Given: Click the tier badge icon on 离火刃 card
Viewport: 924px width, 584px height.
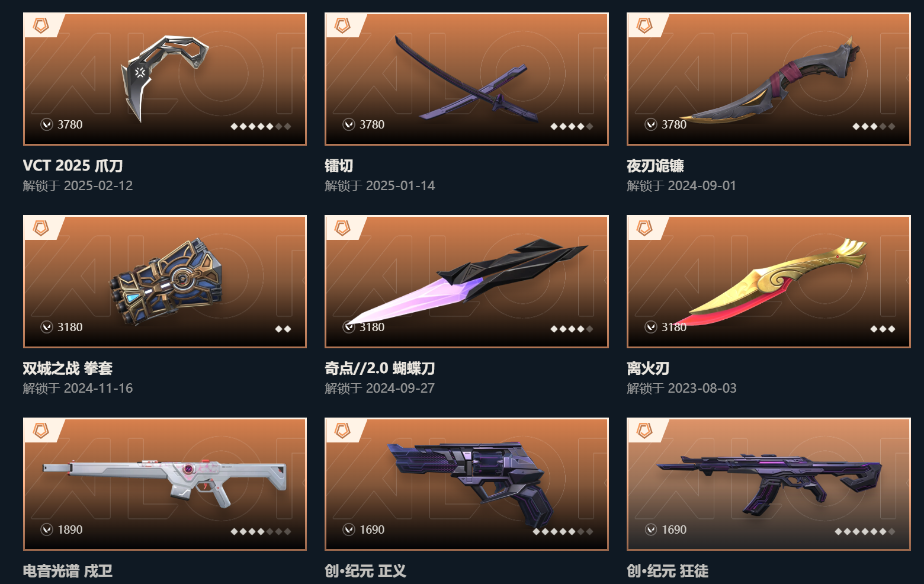Looking at the screenshot, I should click(644, 228).
